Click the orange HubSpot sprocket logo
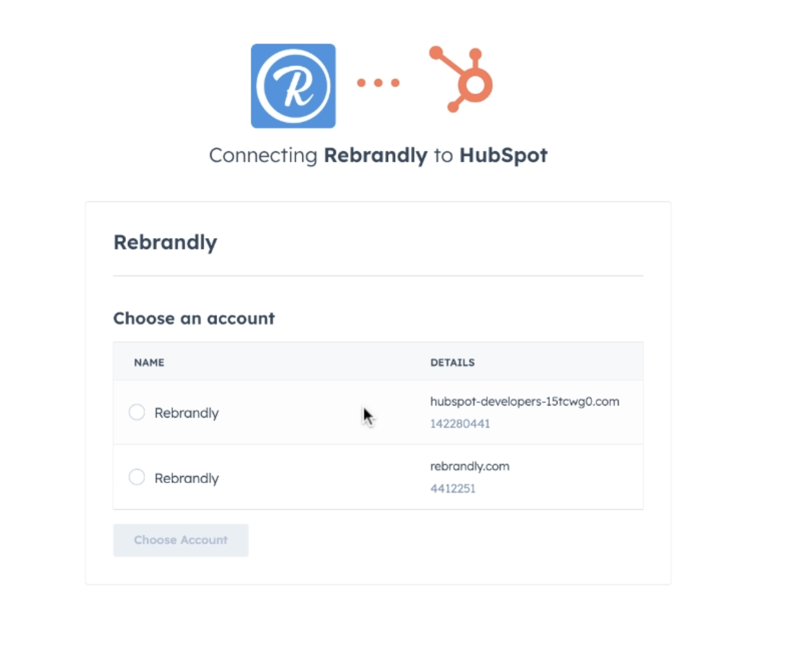This screenshot has width=812, height=667. 461,80
